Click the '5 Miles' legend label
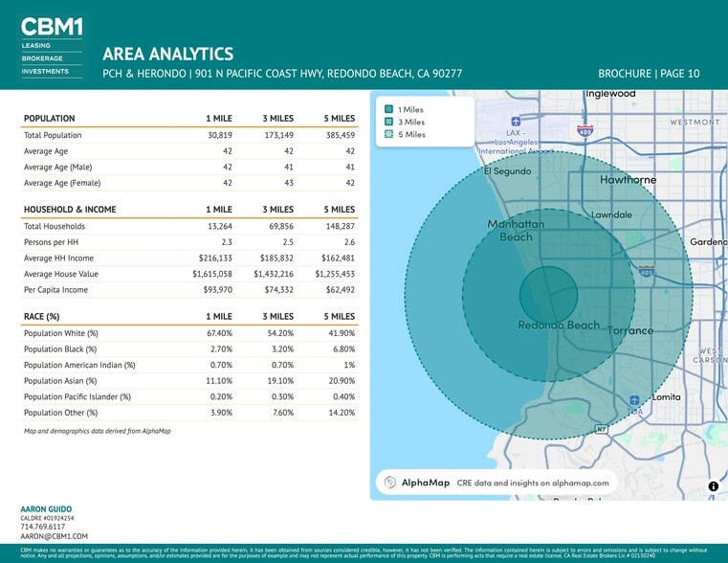Image resolution: width=728 pixels, height=563 pixels. point(411,134)
